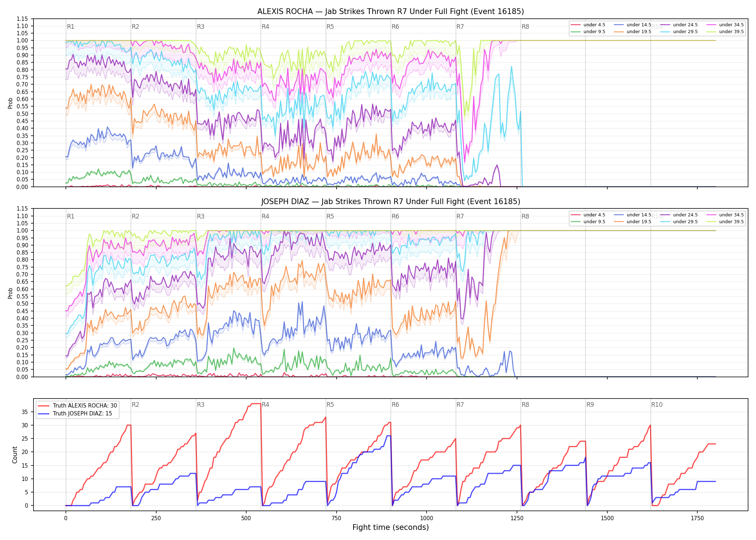Click R7 round label in Alexis Rocha chart
The image size is (756, 540).
460,27
